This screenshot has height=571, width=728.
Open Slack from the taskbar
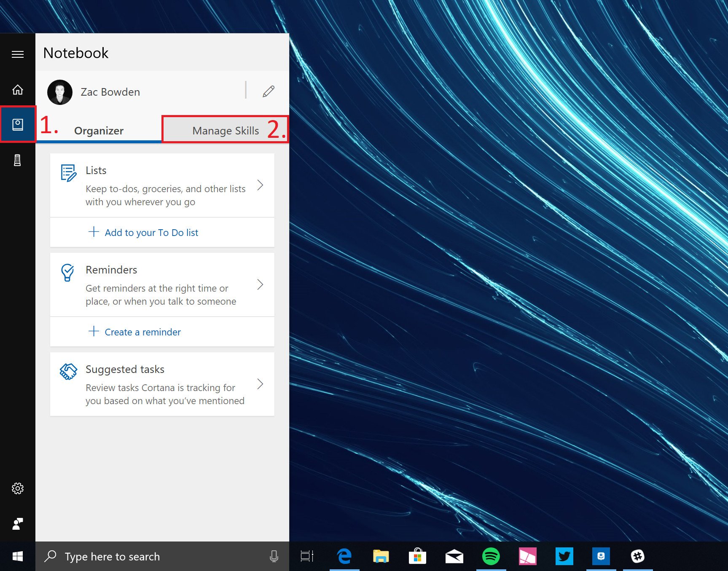point(638,556)
